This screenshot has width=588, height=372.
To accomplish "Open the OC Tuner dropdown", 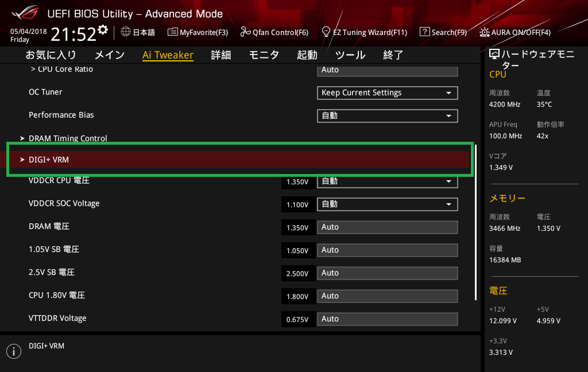I will pyautogui.click(x=388, y=93).
